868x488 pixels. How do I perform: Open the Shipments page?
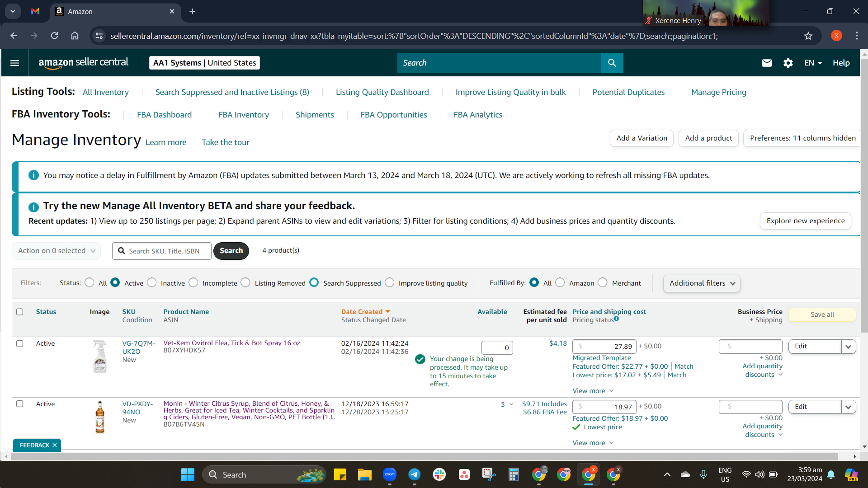pyautogui.click(x=315, y=115)
